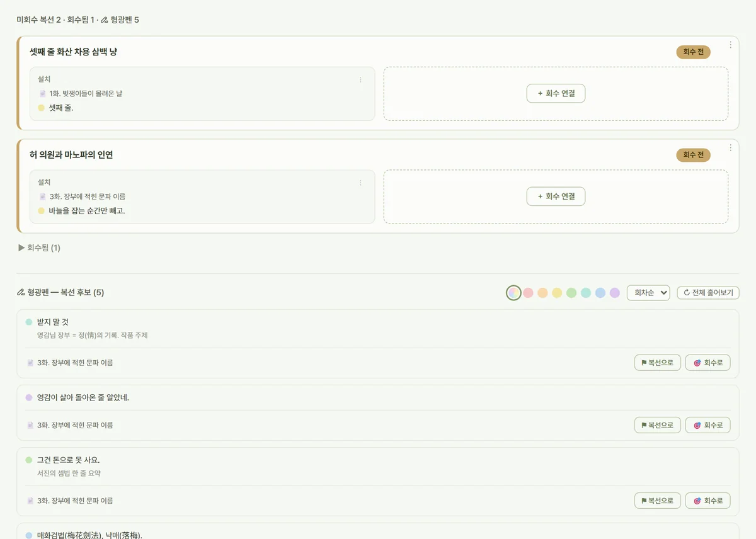
Task: Click blue dot beside '매화검법(梅花劍法), 낙매(落梅).'
Action: coord(28,536)
